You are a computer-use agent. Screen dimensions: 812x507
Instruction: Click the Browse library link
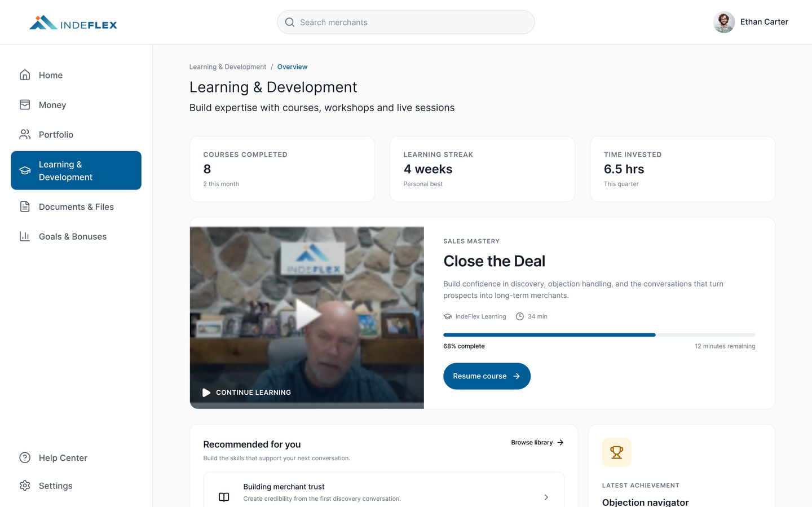pos(537,442)
